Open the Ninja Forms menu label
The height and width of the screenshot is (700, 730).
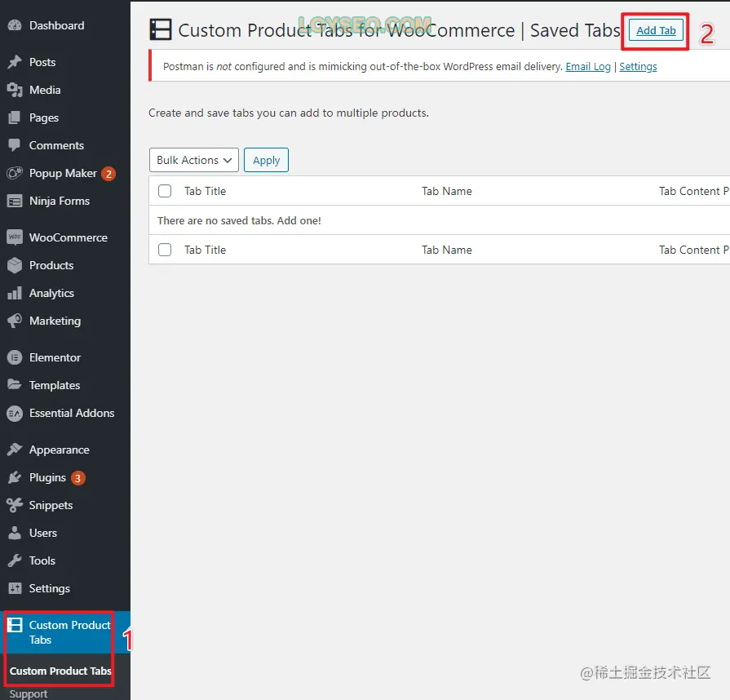point(59,202)
